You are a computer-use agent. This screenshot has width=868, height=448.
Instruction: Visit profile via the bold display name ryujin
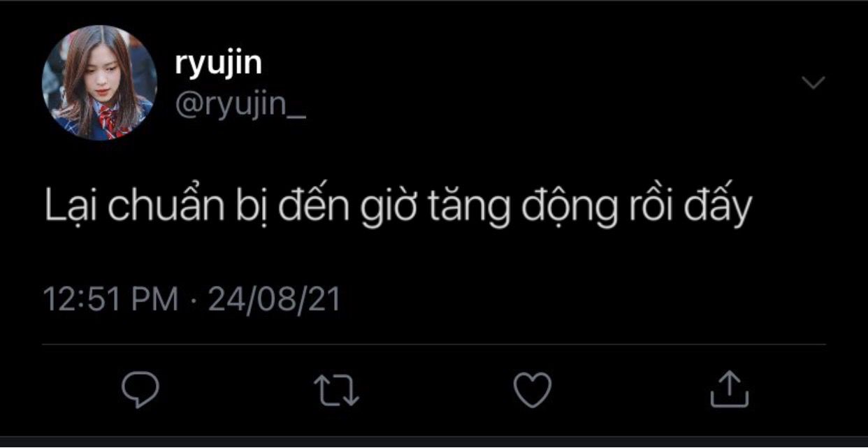click(x=219, y=62)
